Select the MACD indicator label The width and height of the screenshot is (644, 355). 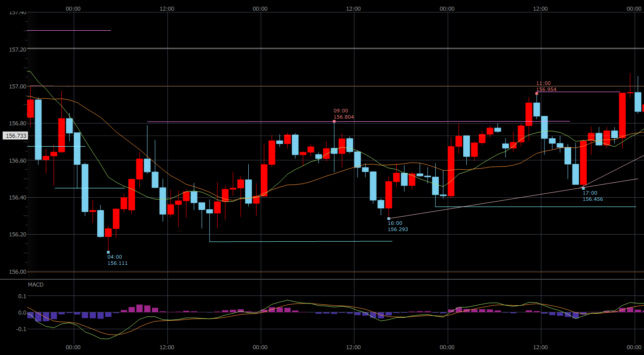point(36,284)
